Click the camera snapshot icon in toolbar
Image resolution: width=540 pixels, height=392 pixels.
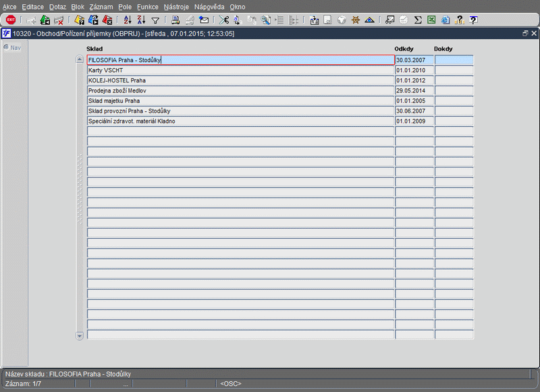314,20
